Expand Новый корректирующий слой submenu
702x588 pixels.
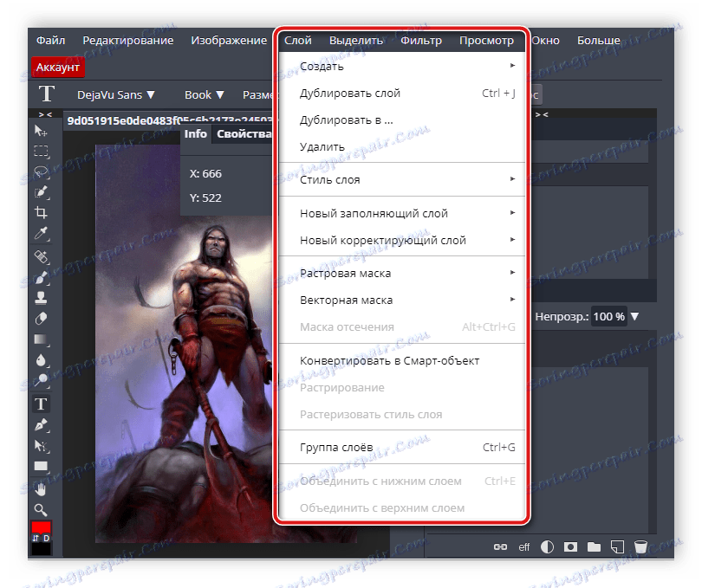click(x=401, y=240)
